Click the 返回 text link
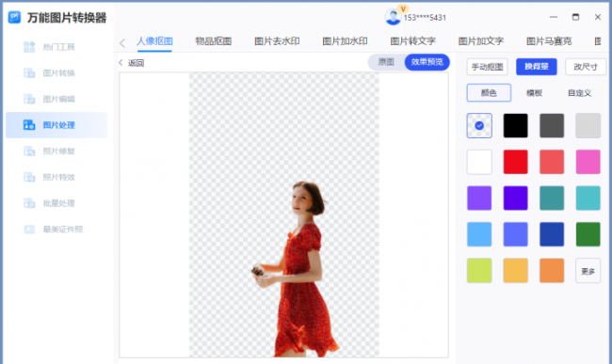The height and width of the screenshot is (364, 612). (x=136, y=63)
